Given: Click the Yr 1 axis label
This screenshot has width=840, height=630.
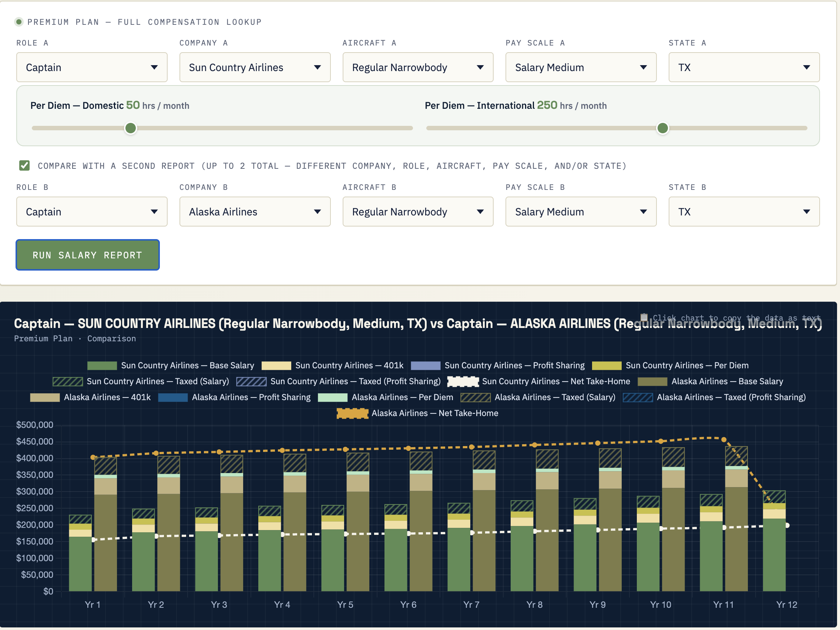Looking at the screenshot, I should [x=92, y=604].
